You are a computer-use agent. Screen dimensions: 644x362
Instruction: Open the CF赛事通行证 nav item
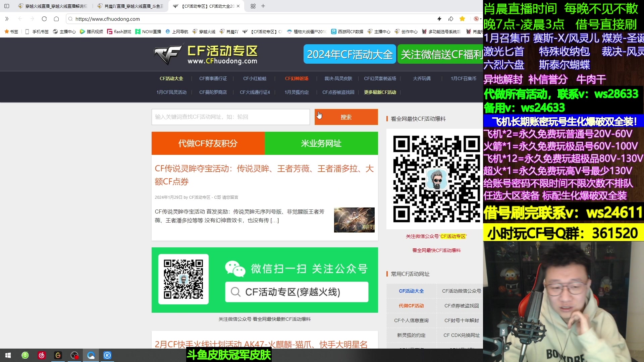click(213, 78)
